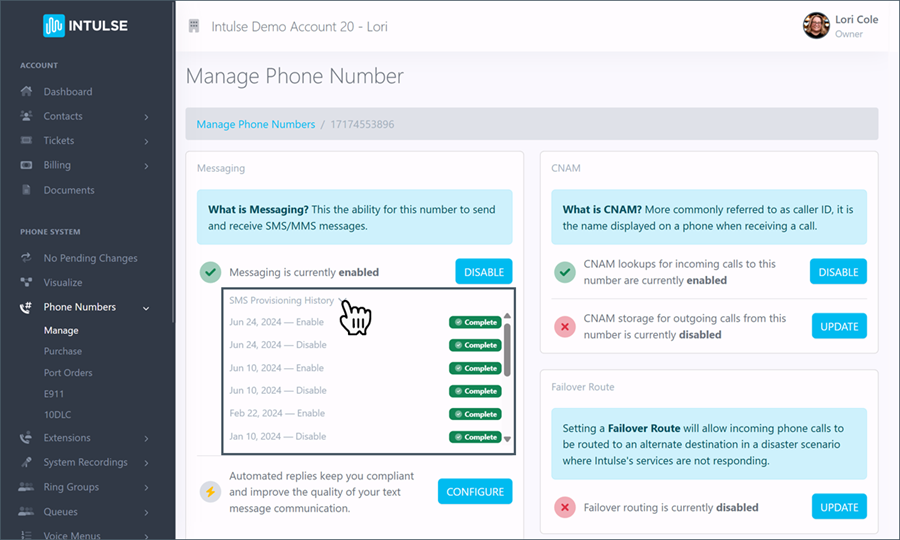Click the System Recordings microphone icon
900x540 pixels.
pyautogui.click(x=26, y=462)
